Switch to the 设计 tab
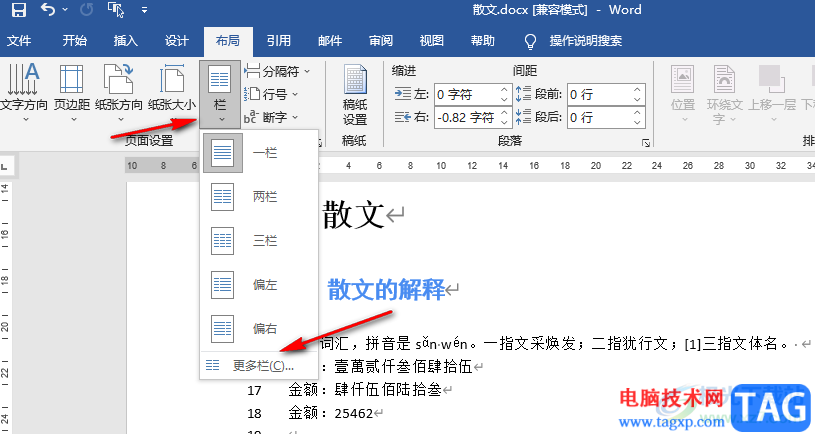 coord(176,41)
